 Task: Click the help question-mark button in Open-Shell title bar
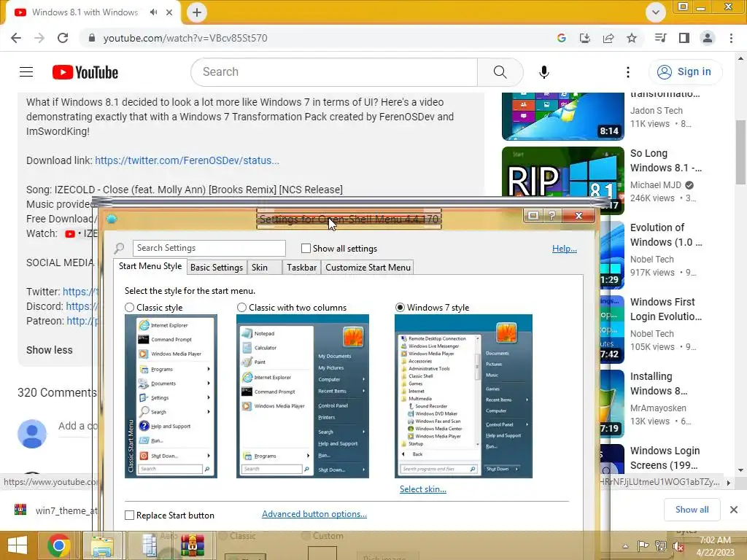pos(551,216)
